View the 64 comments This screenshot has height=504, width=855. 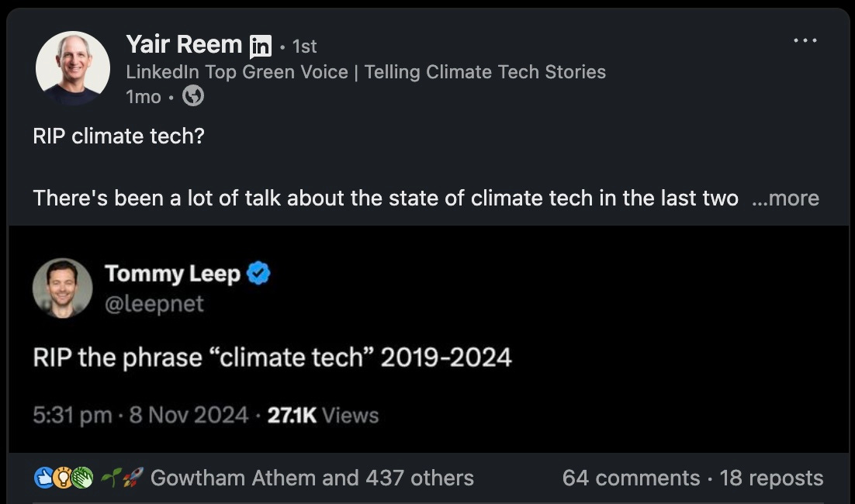tap(631, 478)
